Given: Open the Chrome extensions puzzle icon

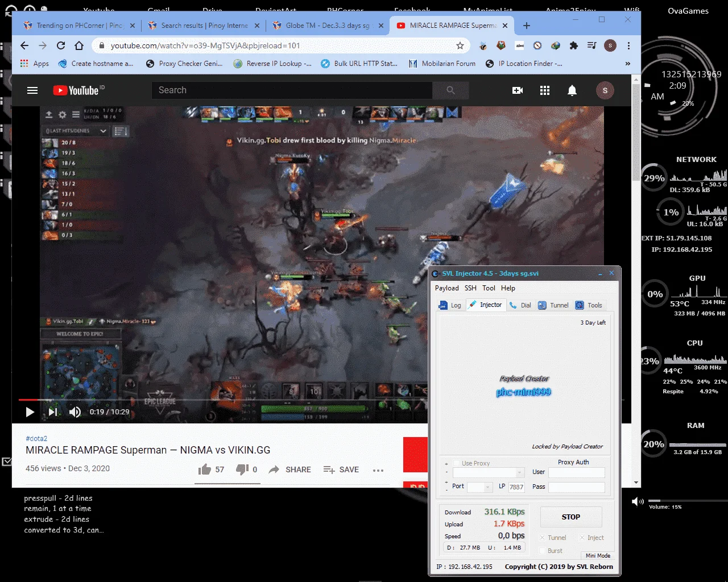Looking at the screenshot, I should pos(573,45).
